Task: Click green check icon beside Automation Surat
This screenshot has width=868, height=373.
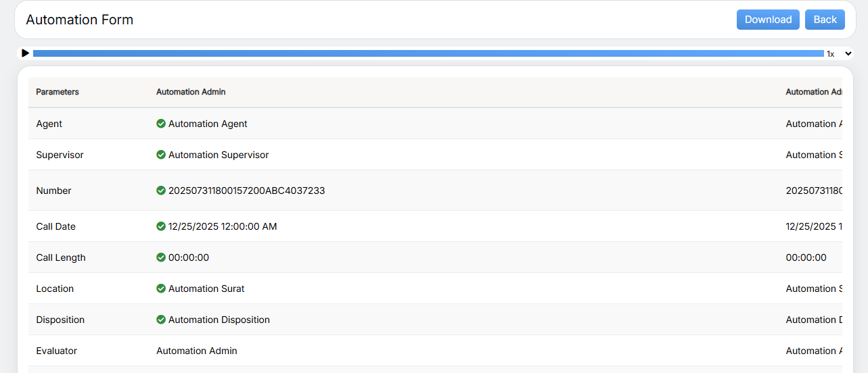Action: (161, 289)
